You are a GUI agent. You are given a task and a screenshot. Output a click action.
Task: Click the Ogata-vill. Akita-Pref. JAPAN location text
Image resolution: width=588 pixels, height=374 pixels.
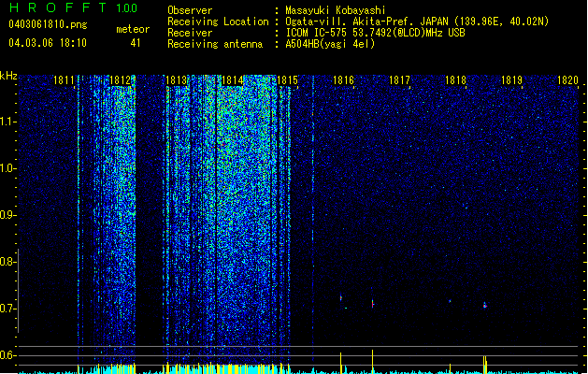coord(417,22)
